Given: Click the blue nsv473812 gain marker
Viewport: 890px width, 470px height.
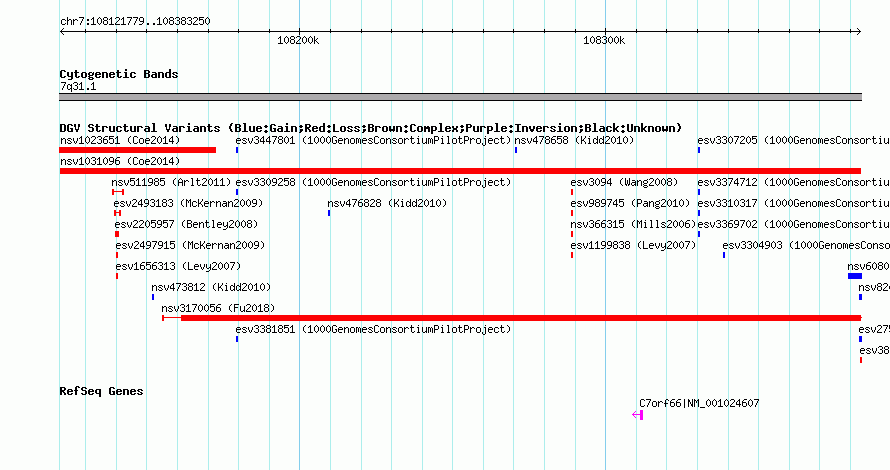Looking at the screenshot, I should (153, 297).
